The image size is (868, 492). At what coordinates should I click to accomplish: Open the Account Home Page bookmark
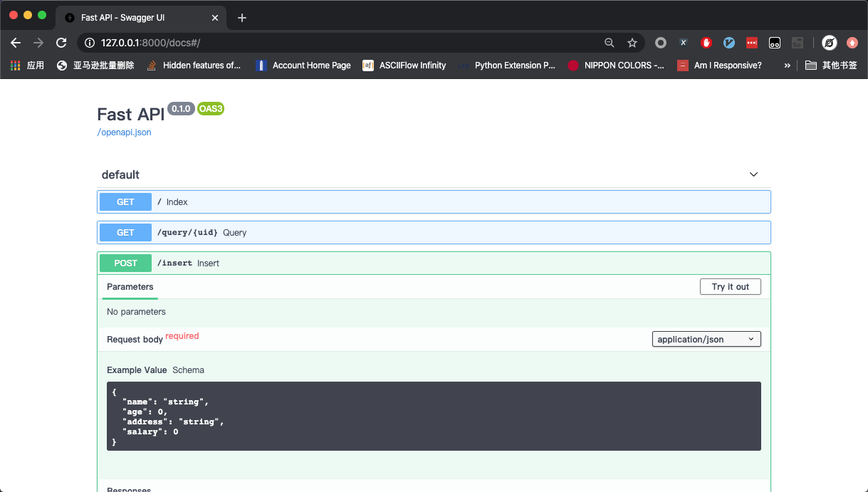click(x=303, y=66)
